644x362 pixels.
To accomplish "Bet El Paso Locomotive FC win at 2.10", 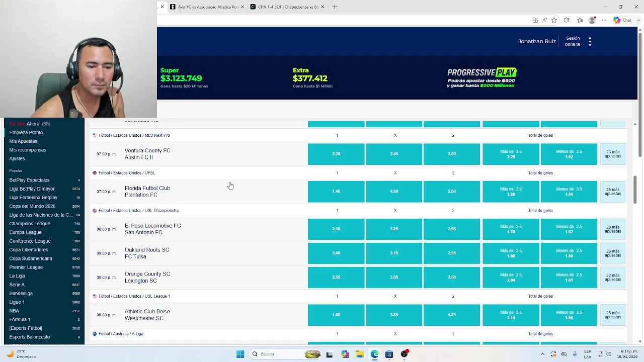I will [336, 229].
